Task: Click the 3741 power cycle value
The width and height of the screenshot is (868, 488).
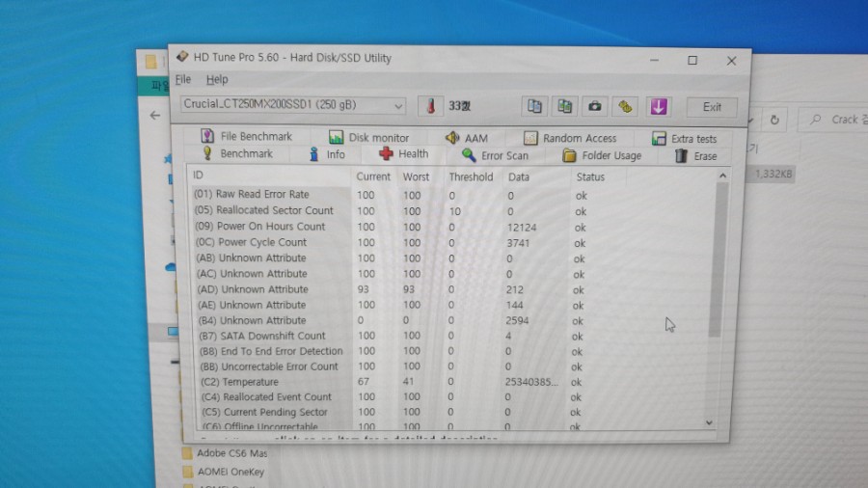Action: pos(518,243)
